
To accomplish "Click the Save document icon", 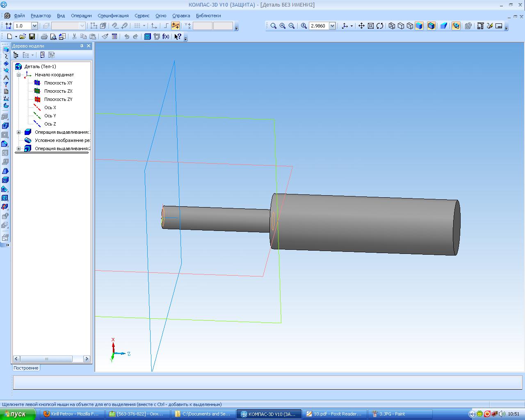I will [32, 37].
